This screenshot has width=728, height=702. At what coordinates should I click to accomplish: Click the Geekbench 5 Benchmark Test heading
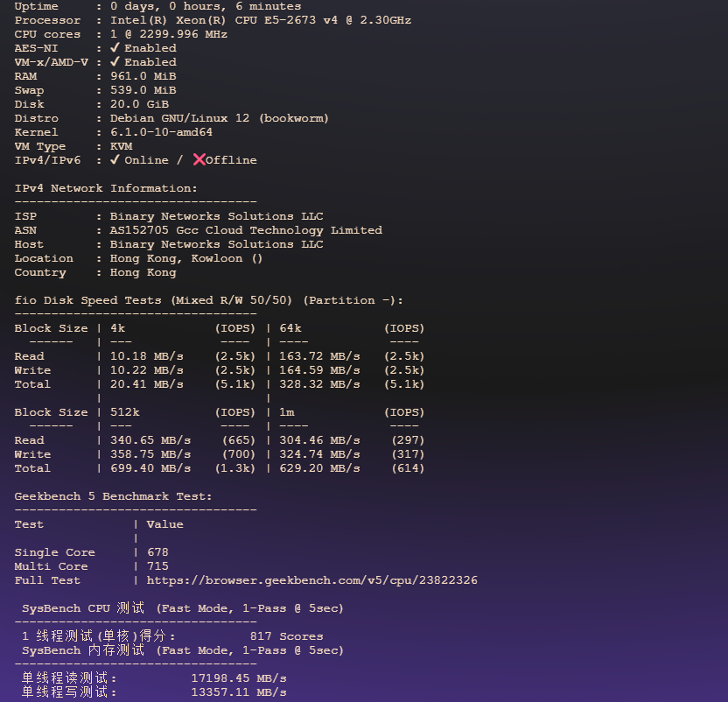[x=113, y=496]
